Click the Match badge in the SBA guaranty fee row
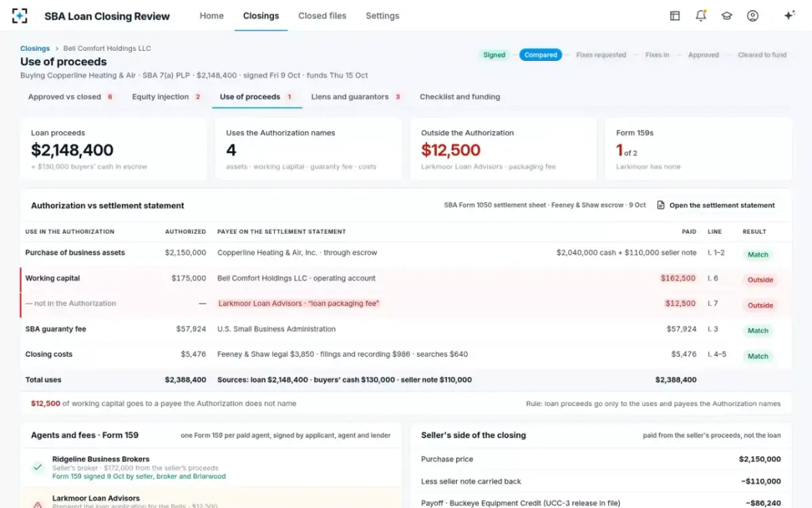This screenshot has width=812, height=508. coord(758,331)
